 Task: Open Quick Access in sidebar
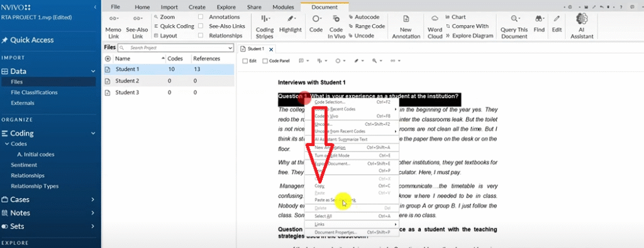[x=33, y=40]
